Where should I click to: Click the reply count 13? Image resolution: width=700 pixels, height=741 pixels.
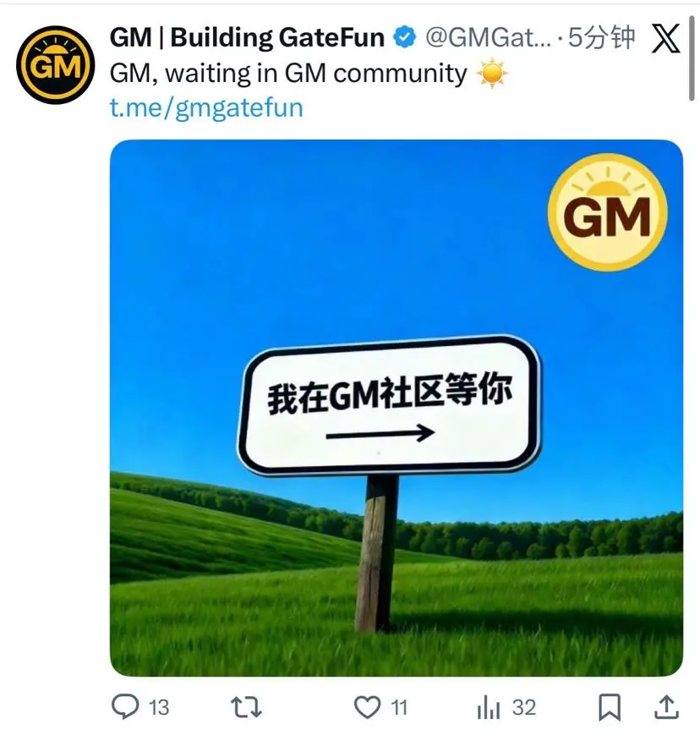(x=159, y=708)
